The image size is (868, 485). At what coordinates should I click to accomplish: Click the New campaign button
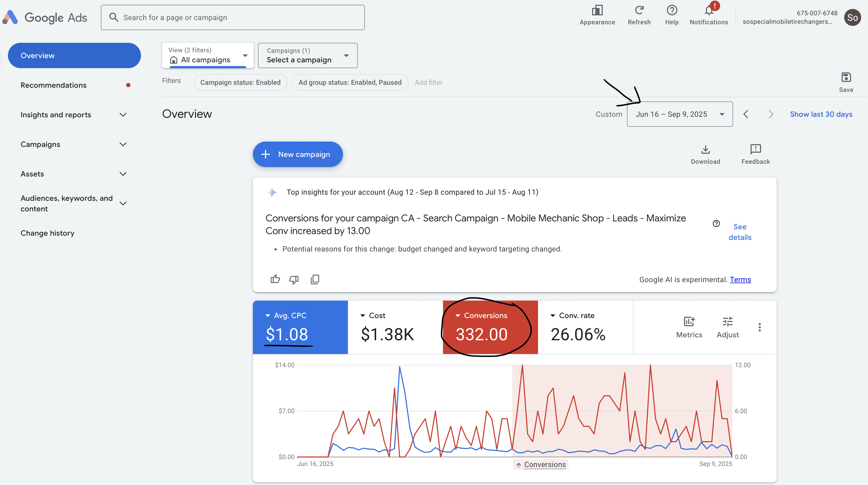pos(298,155)
